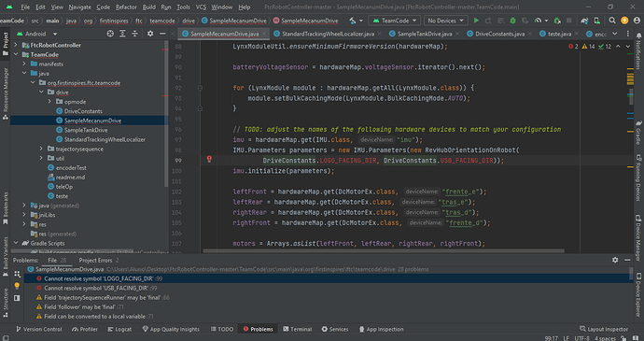
Task: Open the Refactor menu
Action: [126, 7]
